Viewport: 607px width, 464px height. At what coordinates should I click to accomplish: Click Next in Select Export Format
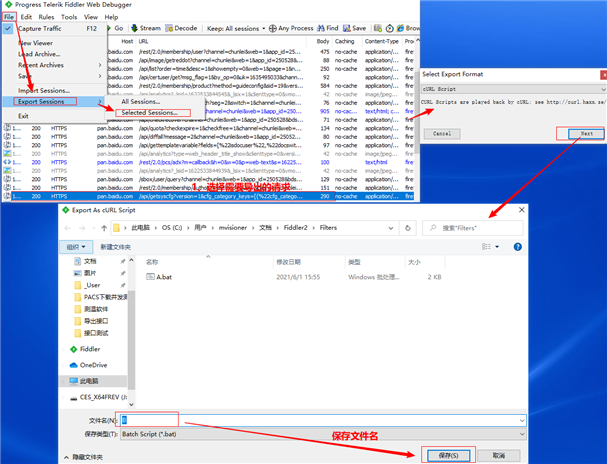click(586, 134)
